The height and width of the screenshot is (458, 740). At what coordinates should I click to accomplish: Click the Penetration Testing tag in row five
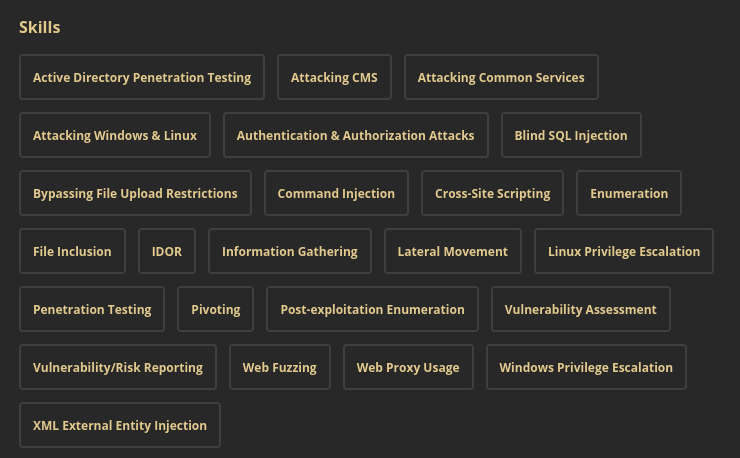point(92,309)
